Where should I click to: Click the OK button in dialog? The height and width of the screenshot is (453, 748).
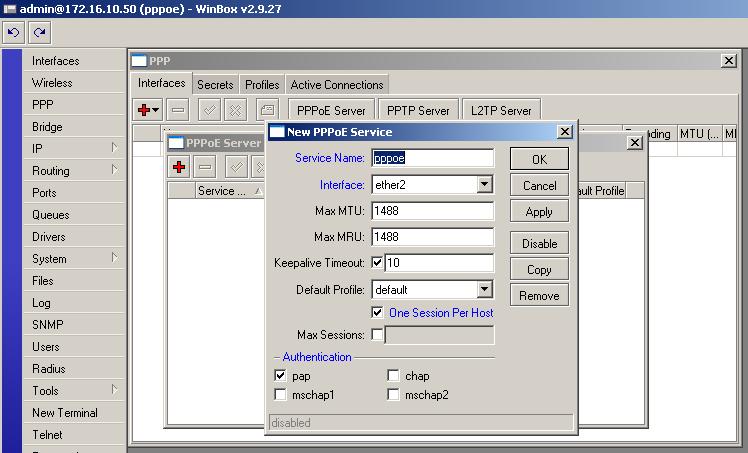pyautogui.click(x=539, y=160)
